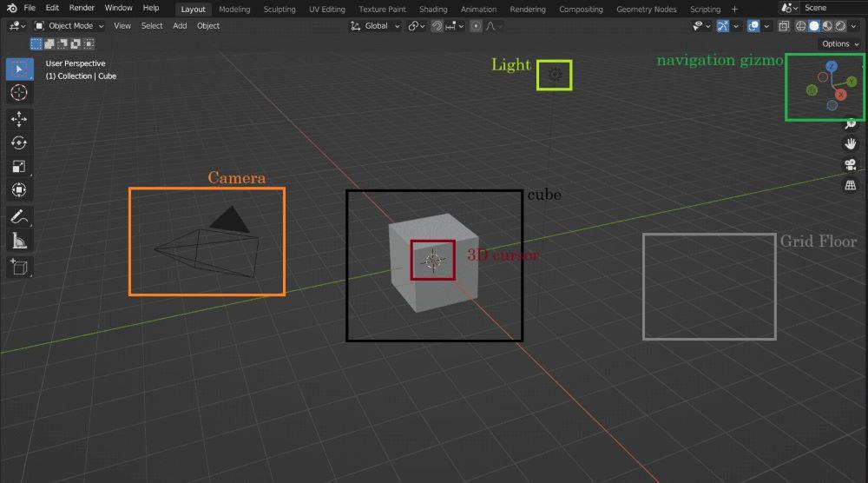This screenshot has height=483, width=868.
Task: Open the Render menu
Action: (82, 8)
